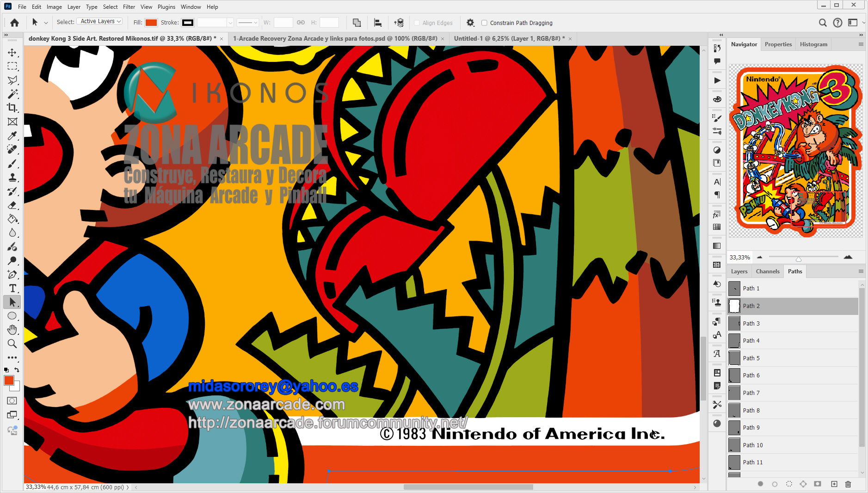The height and width of the screenshot is (493, 868).
Task: Click the Navigator zoom slider handle
Action: [798, 259]
